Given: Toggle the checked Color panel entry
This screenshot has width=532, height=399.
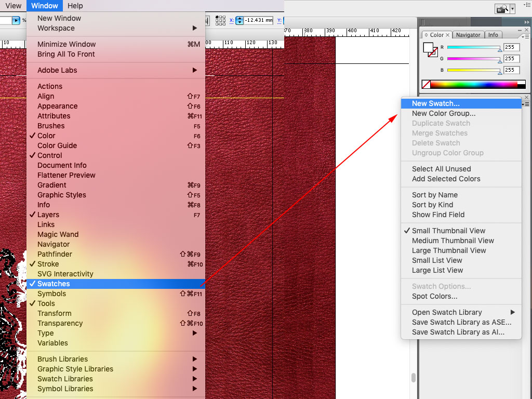Looking at the screenshot, I should click(x=116, y=136).
